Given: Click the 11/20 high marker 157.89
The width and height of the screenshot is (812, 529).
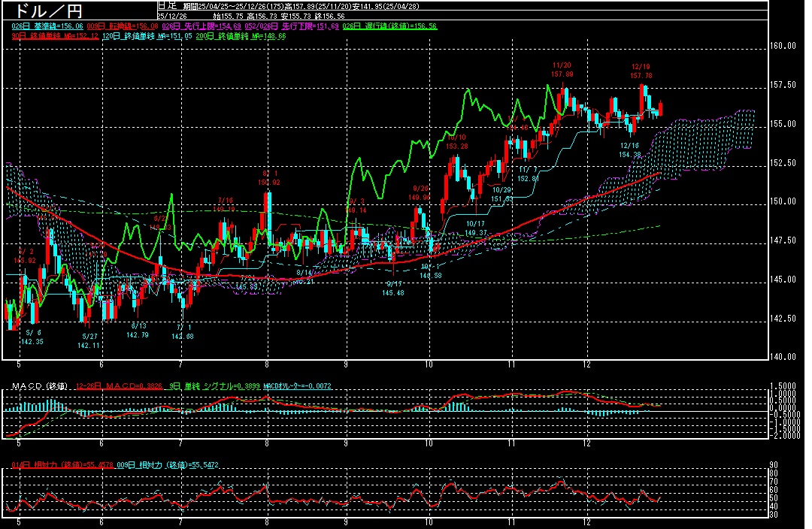Looking at the screenshot, I should click(x=562, y=70).
